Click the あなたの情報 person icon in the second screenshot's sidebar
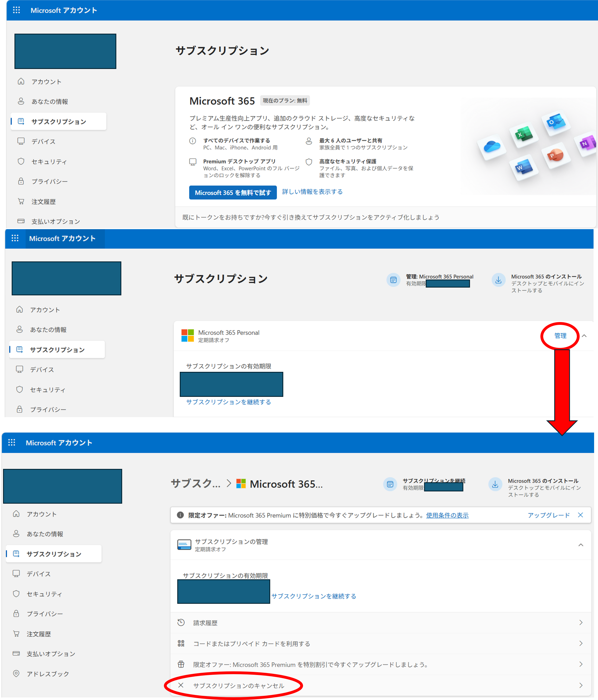Image resolution: width=598 pixels, height=700 pixels. pos(19,329)
